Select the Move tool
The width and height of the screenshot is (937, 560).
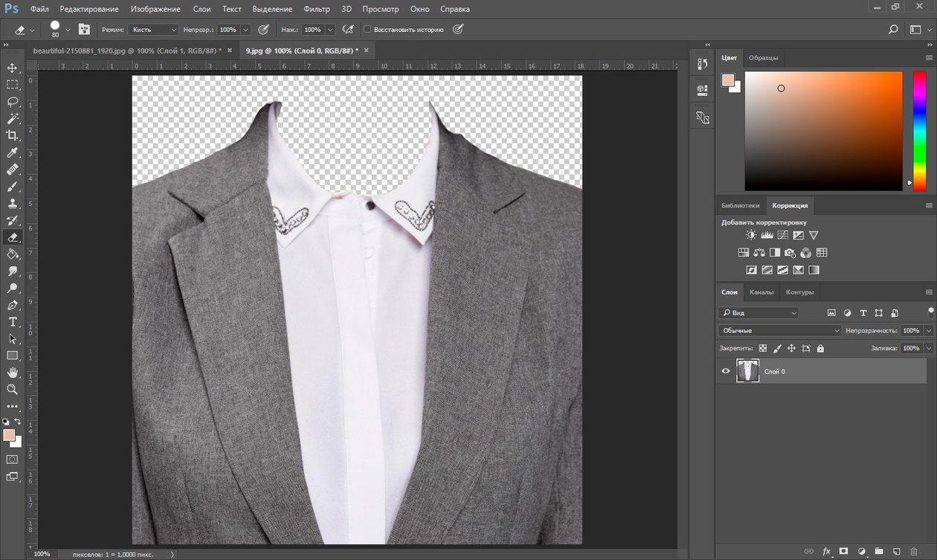coord(12,68)
